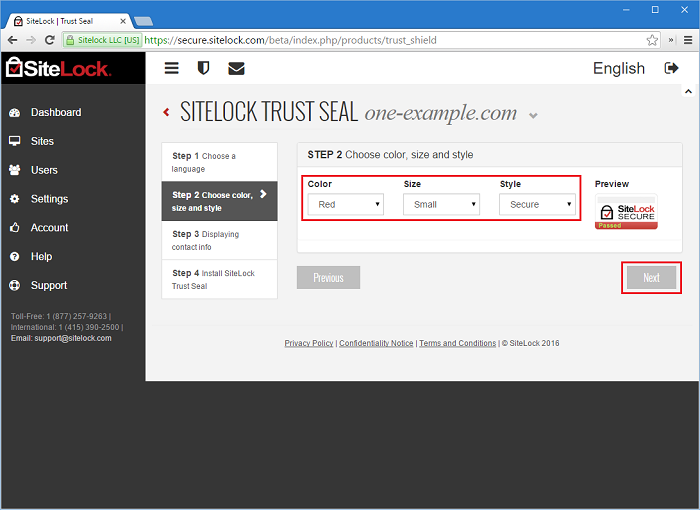Click the Dashboard gauge icon

pos(15,113)
